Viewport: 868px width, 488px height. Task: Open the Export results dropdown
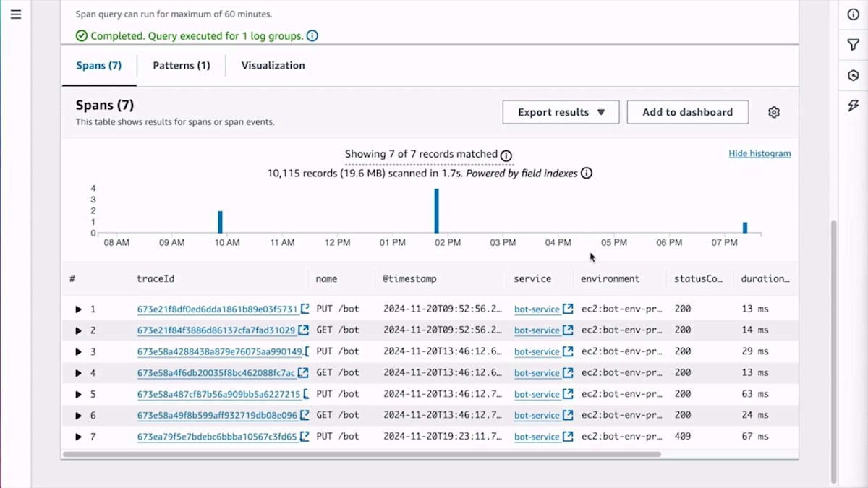561,112
